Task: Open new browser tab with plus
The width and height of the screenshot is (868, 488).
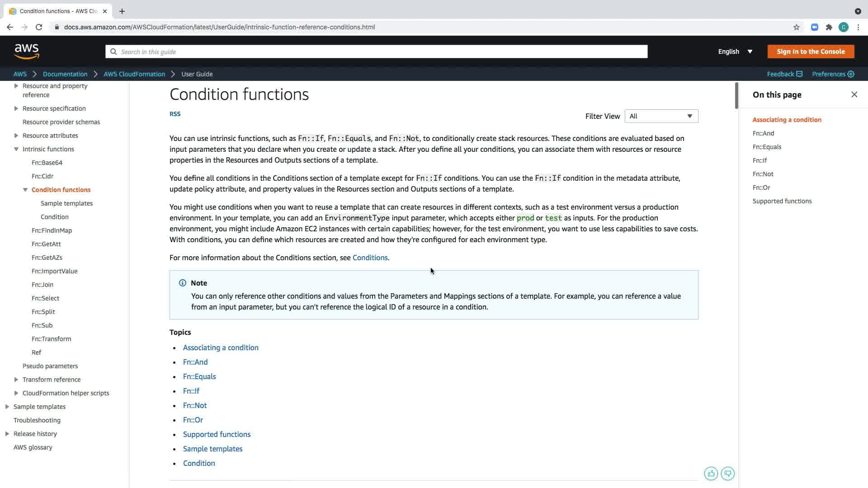Action: [122, 11]
